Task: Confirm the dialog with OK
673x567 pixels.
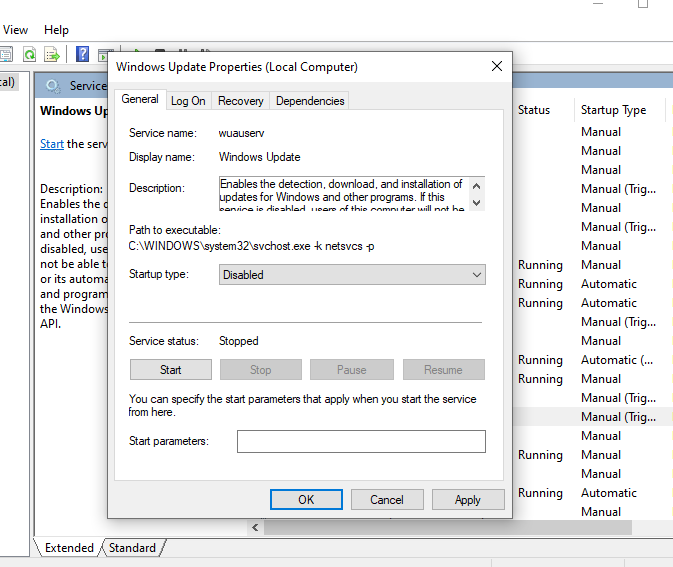Action: [x=306, y=500]
